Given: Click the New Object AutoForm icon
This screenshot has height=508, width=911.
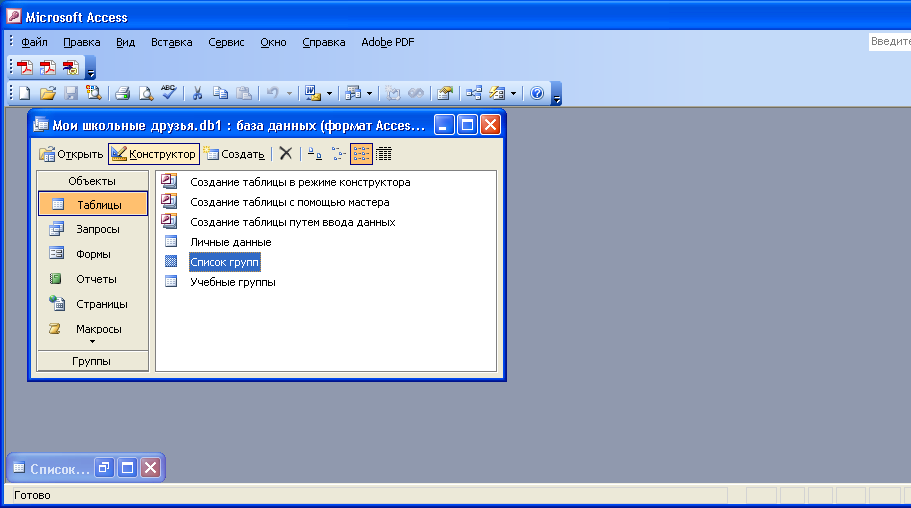Looking at the screenshot, I should [x=497, y=93].
